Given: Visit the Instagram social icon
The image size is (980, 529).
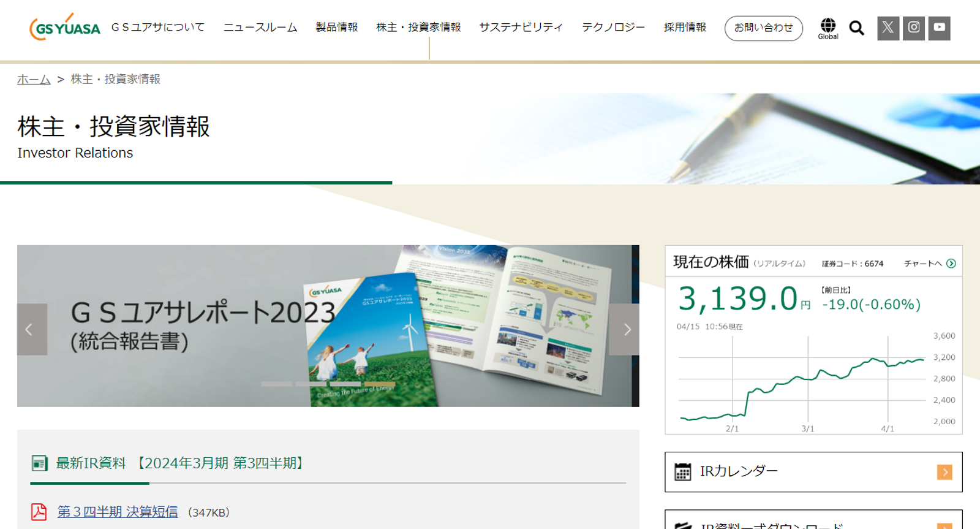Looking at the screenshot, I should click(x=914, y=28).
